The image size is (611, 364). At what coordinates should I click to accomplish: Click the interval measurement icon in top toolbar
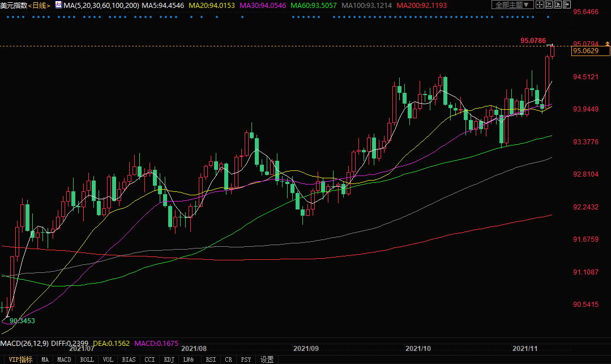pyautogui.click(x=549, y=5)
